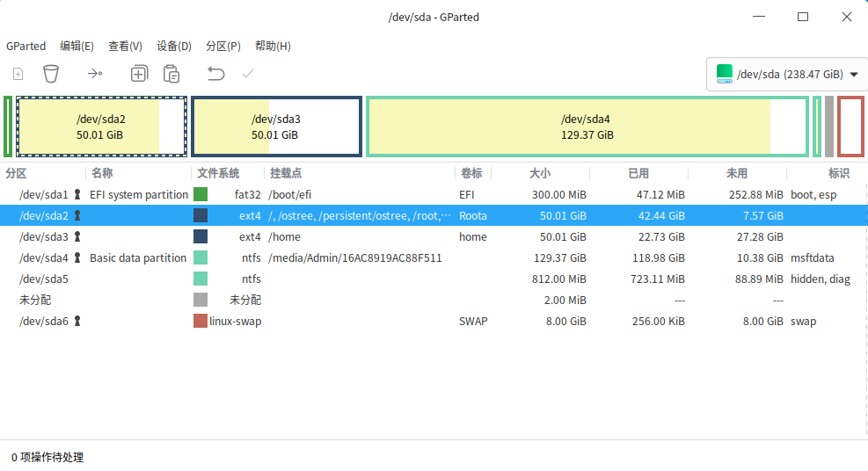868x471 pixels.
Task: Click the 大小 column header
Action: [540, 173]
